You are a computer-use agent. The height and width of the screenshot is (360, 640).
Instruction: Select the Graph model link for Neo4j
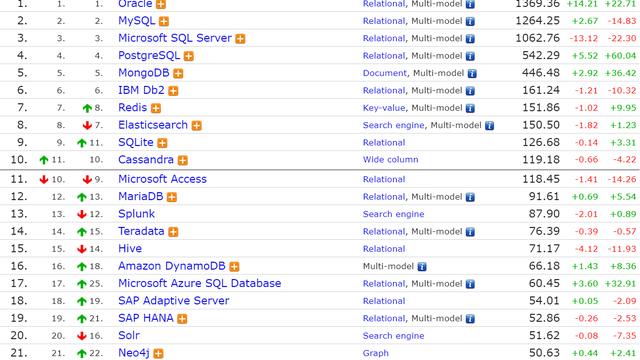(376, 353)
